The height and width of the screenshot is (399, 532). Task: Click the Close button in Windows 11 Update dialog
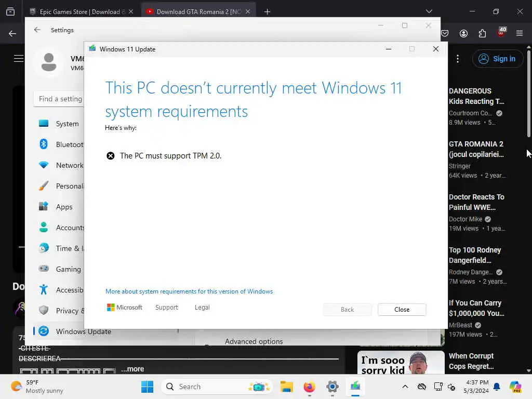click(x=402, y=310)
